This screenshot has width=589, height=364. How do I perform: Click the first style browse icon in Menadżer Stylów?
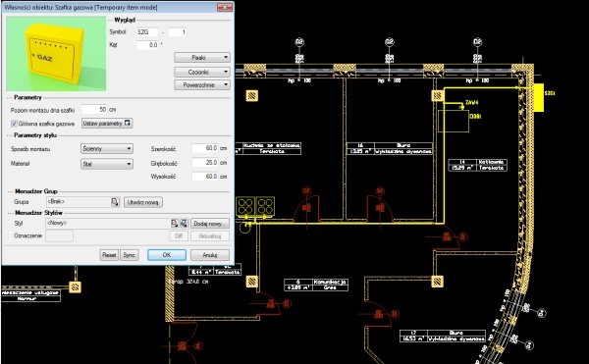[x=175, y=224]
